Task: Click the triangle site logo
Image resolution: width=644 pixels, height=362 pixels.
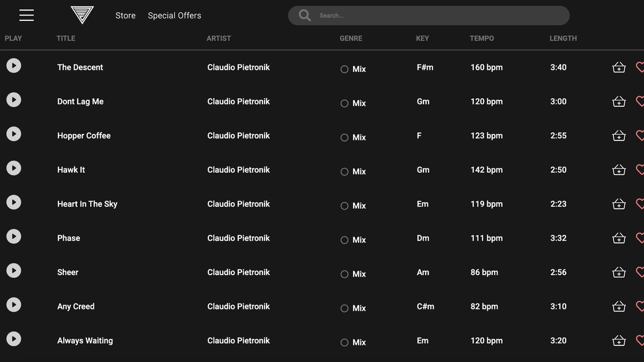Action: [82, 15]
